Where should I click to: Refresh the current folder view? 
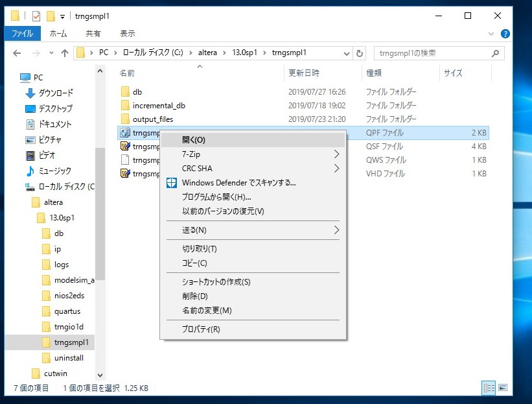(x=360, y=53)
